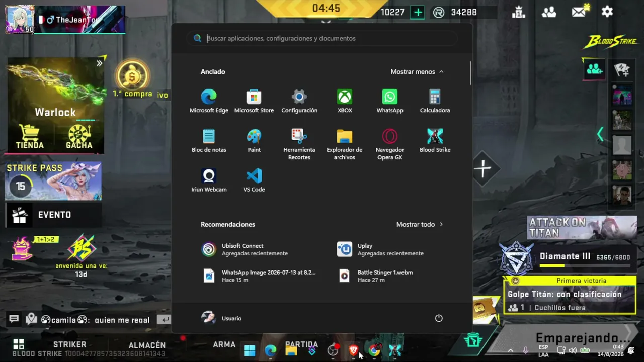The image size is (644, 362).
Task: Open the taskbar volume control
Action: pyautogui.click(x=573, y=350)
